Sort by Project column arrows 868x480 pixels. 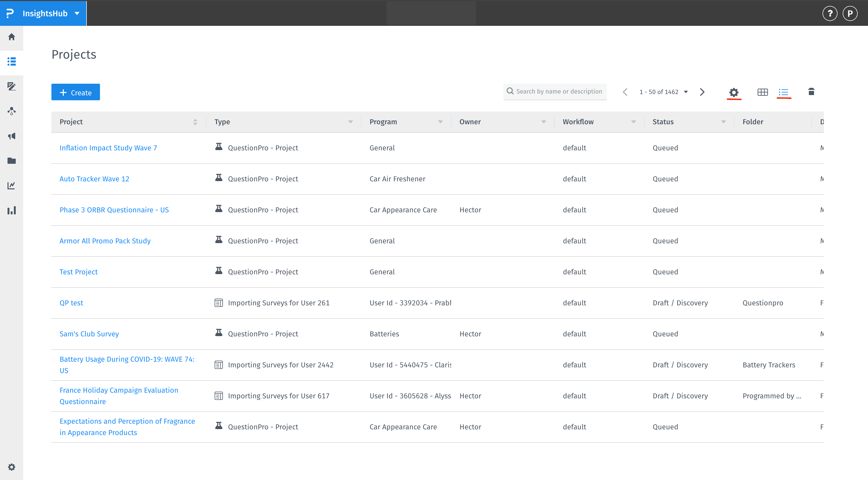(x=195, y=122)
